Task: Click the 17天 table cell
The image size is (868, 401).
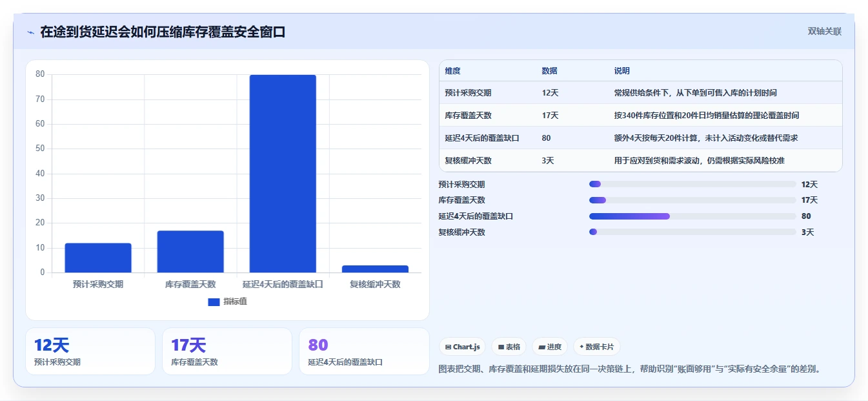Action: (x=550, y=116)
